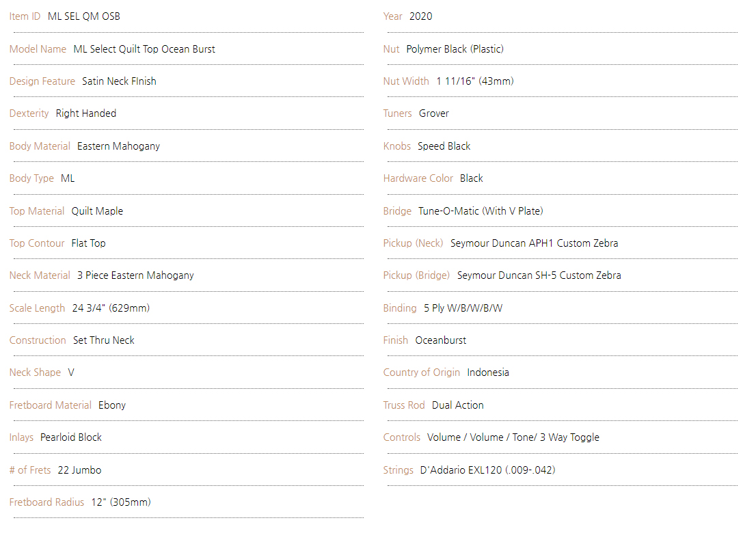Screen dimensions: 756x542
Task: Select the Polymer Black (Plastic) nut text
Action: 455,49
